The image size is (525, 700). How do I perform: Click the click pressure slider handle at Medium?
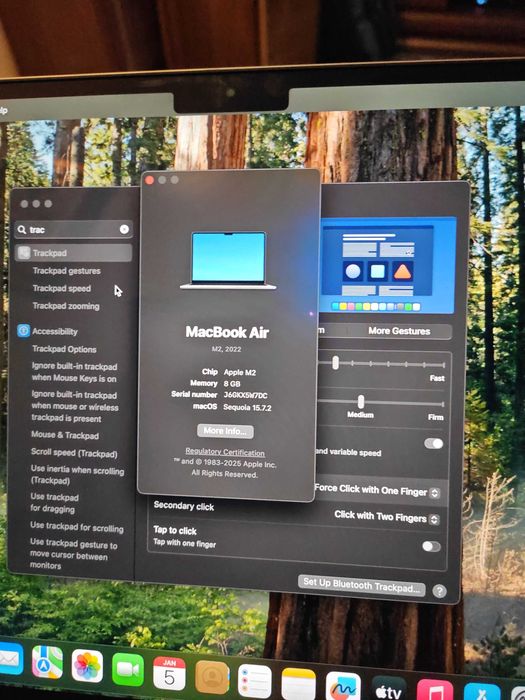pos(361,401)
